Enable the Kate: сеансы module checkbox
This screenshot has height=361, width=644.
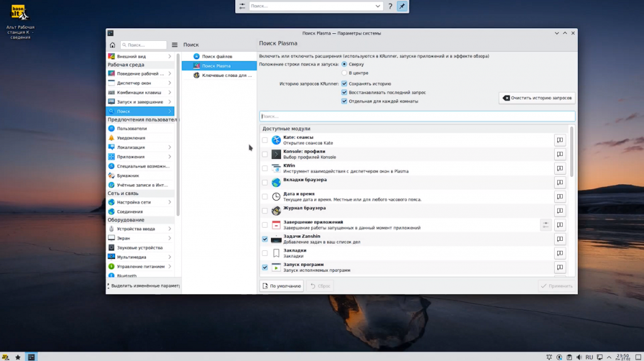265,140
